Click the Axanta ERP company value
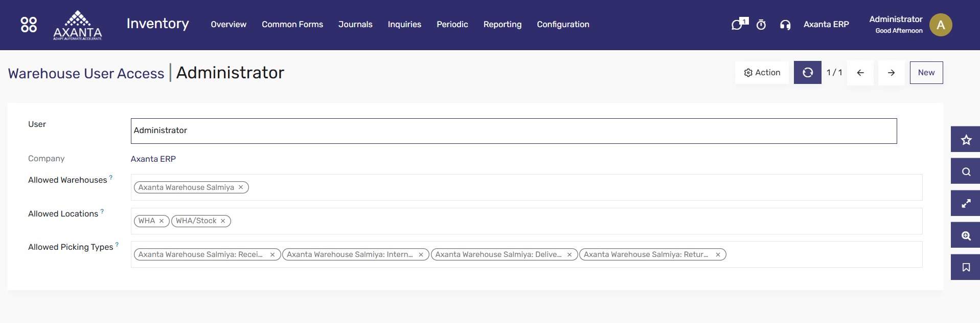The width and height of the screenshot is (980, 323). [x=153, y=159]
